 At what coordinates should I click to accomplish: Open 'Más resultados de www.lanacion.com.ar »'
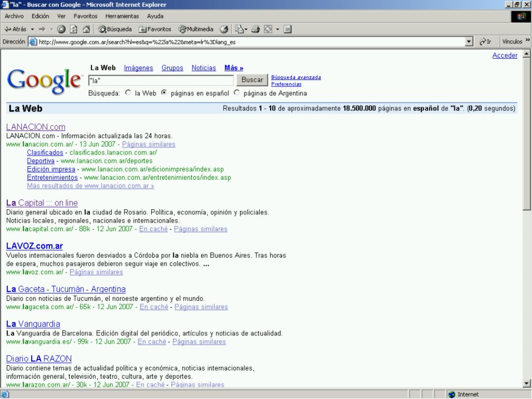(90, 186)
